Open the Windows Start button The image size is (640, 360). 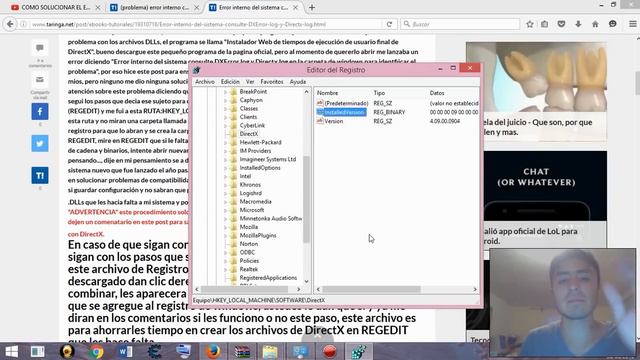[11, 351]
